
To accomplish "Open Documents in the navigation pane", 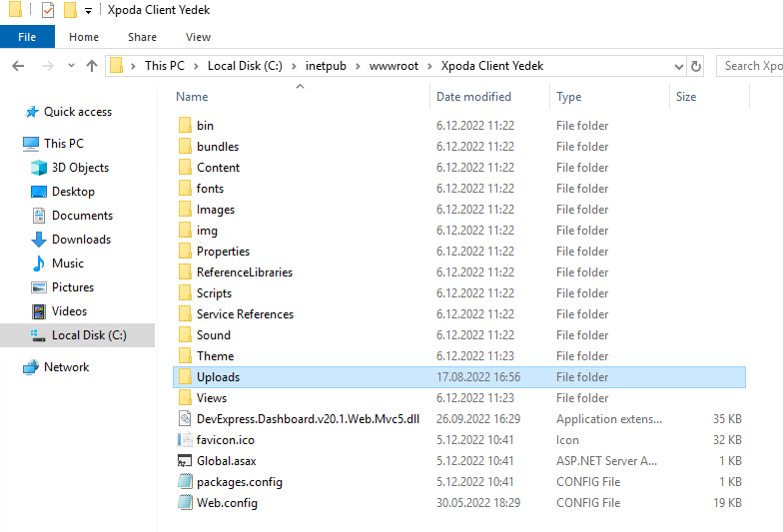I will tap(82, 216).
